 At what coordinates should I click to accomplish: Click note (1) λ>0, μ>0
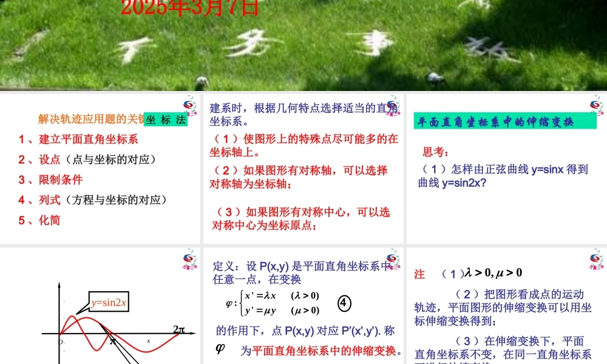tap(482, 273)
